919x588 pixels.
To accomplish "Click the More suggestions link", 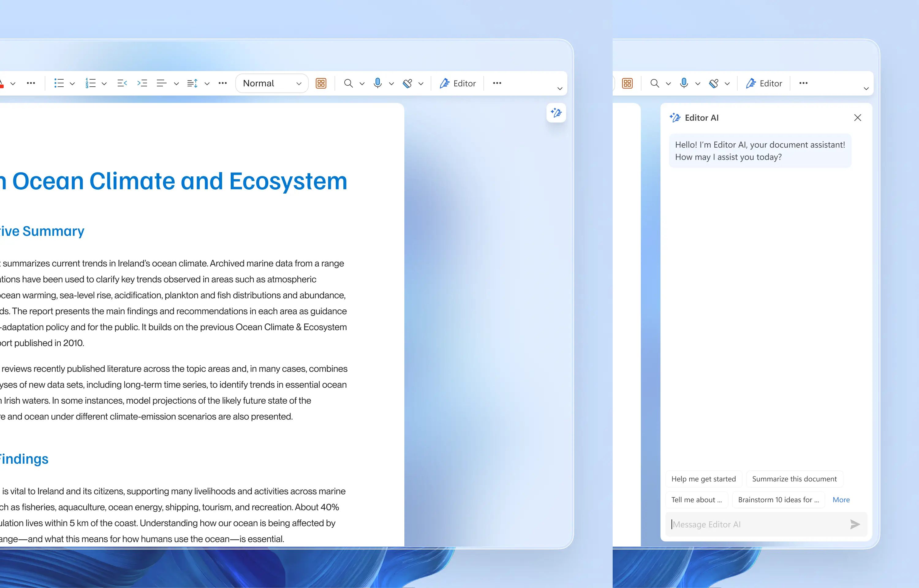I will pyautogui.click(x=841, y=500).
